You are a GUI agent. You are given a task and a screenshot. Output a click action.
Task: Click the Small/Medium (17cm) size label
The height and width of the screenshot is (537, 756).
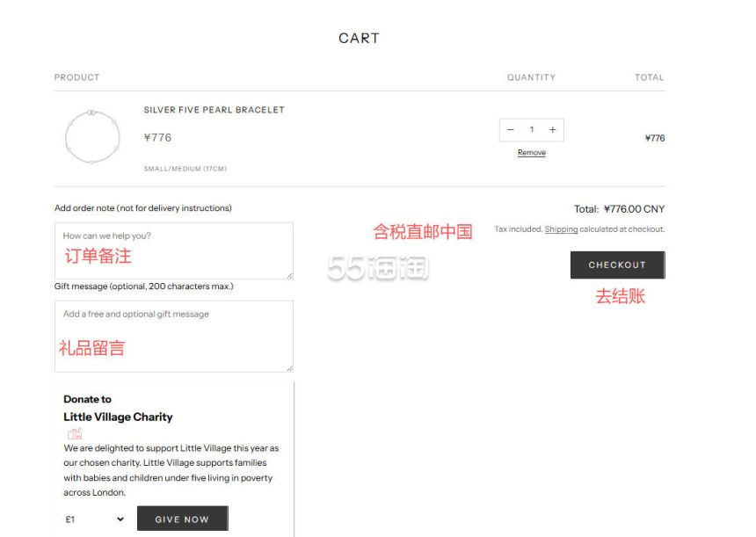coord(185,169)
